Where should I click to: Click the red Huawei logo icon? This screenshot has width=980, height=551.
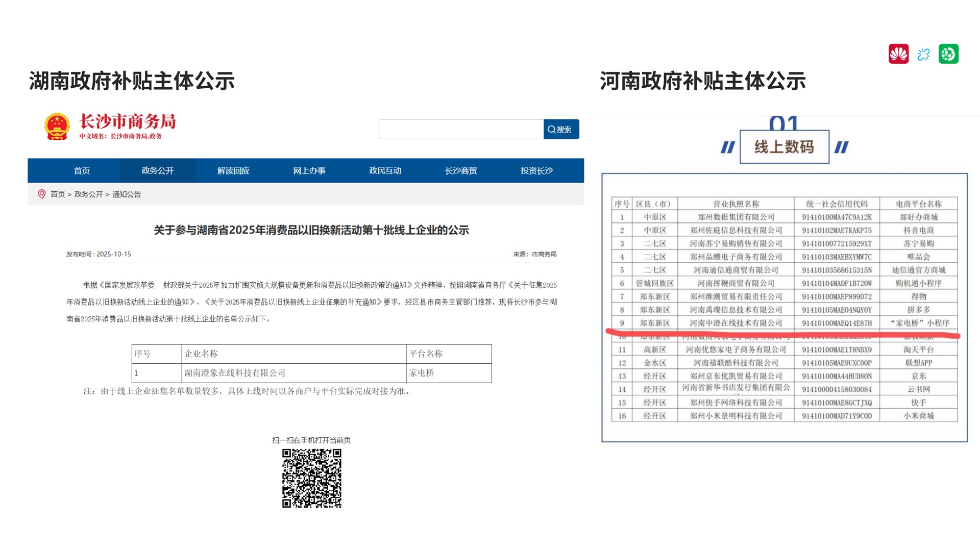click(898, 54)
